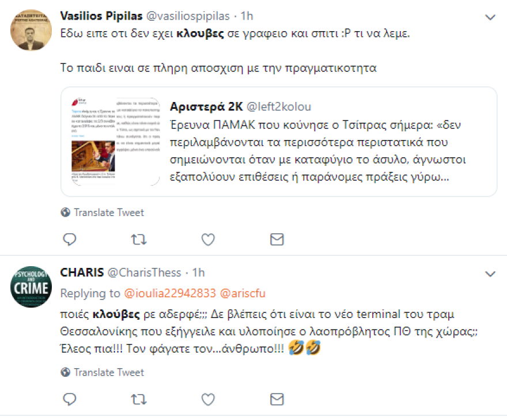This screenshot has width=507, height=420.
Task: Like Vasilios Pipilas's tweet
Action: click(207, 239)
